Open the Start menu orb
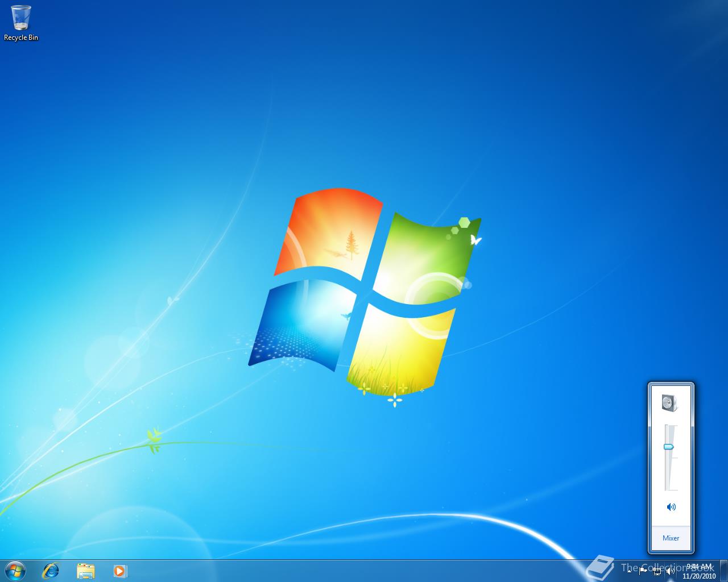Image resolution: width=728 pixels, height=582 pixels. (x=15, y=571)
